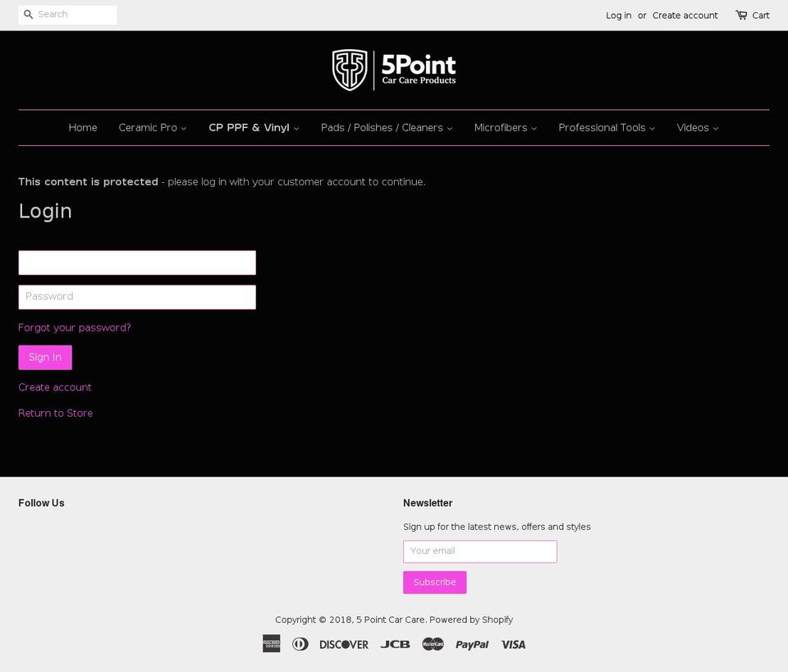The image size is (788, 672).
Task: Click the 5Point Car Care Products logo
Action: click(x=394, y=70)
